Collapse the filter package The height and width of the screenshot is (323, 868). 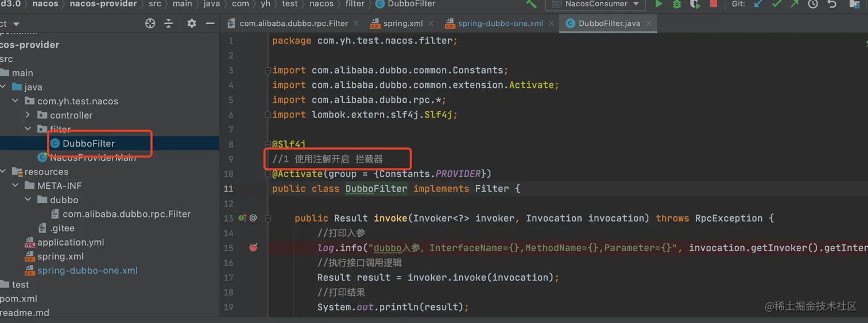[28, 129]
